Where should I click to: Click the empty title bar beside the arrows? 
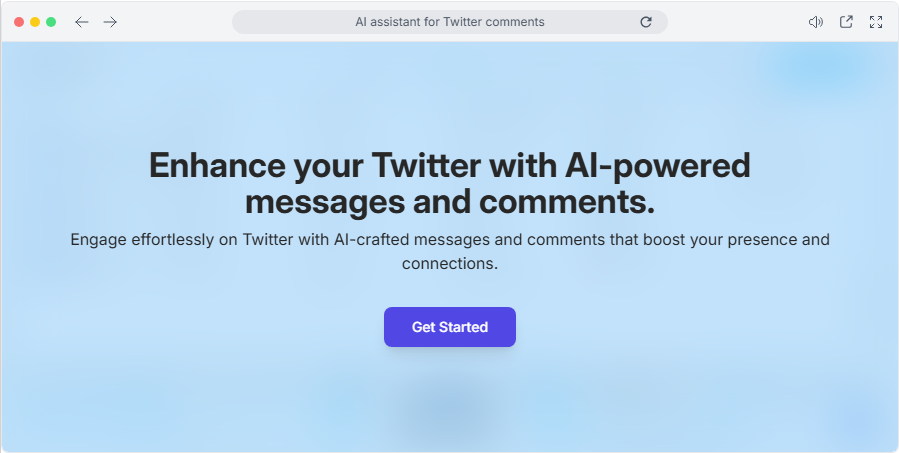(x=172, y=22)
